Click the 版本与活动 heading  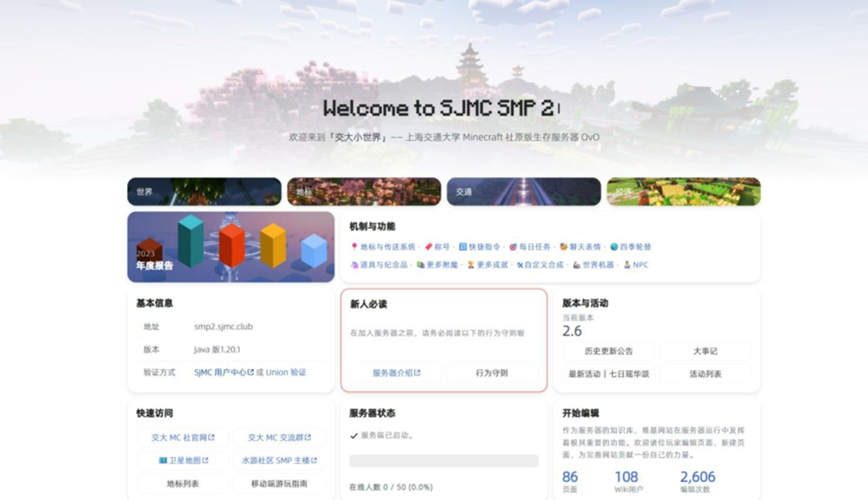click(585, 303)
